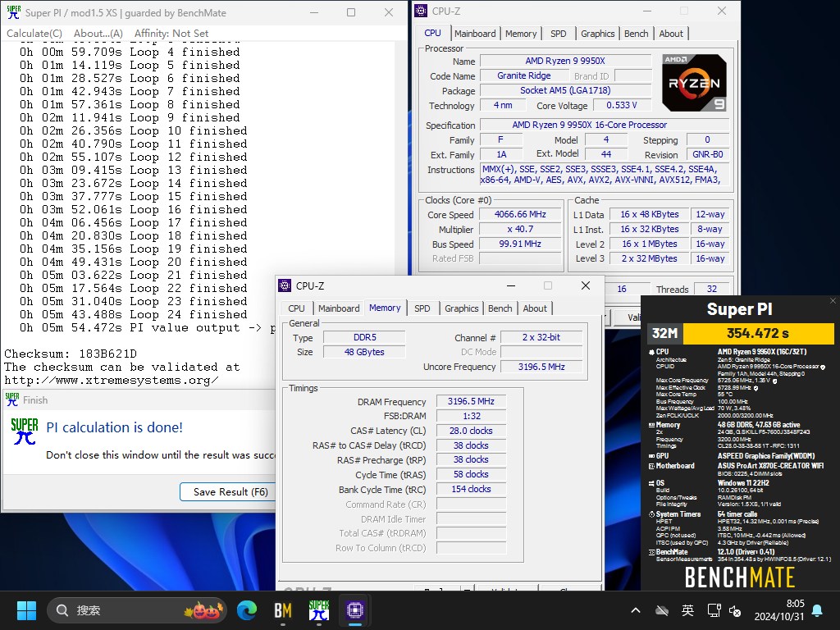Click the CAS# Latency value 28.0 clocks
Image resolution: width=840 pixels, height=630 pixels.
(x=471, y=431)
